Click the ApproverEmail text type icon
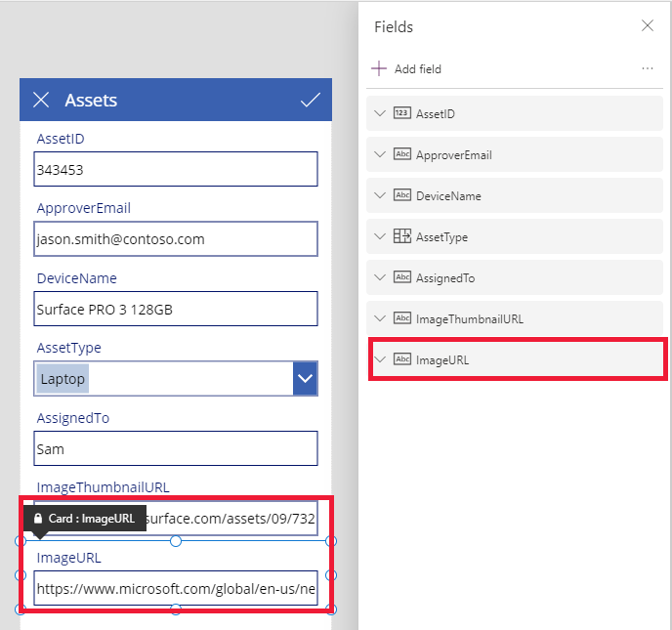This screenshot has width=672, height=630. click(402, 154)
